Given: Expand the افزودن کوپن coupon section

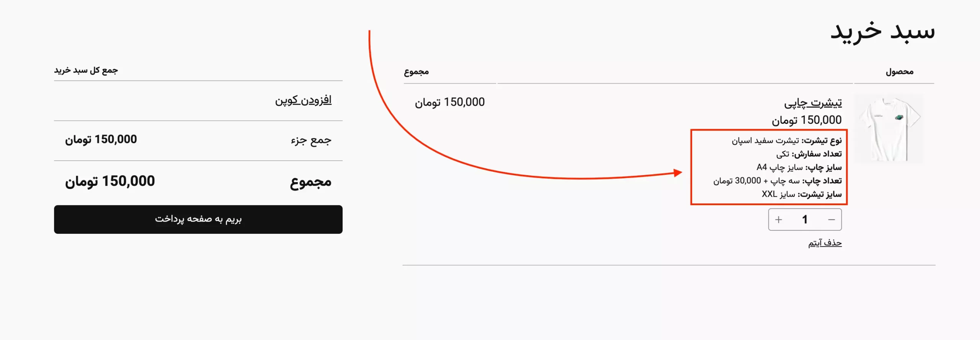Looking at the screenshot, I should (x=303, y=100).
